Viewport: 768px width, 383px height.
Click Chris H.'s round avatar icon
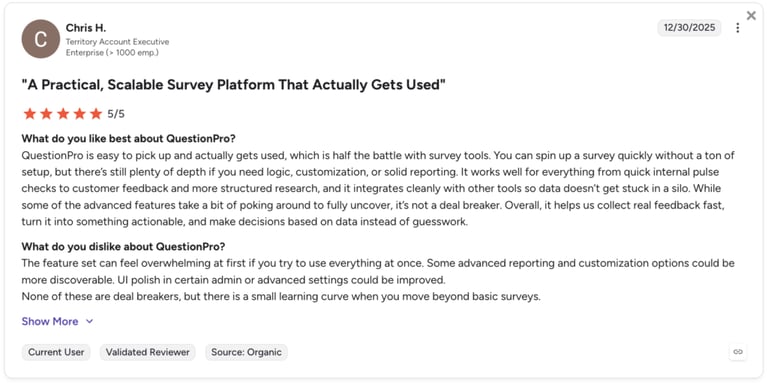click(x=41, y=39)
